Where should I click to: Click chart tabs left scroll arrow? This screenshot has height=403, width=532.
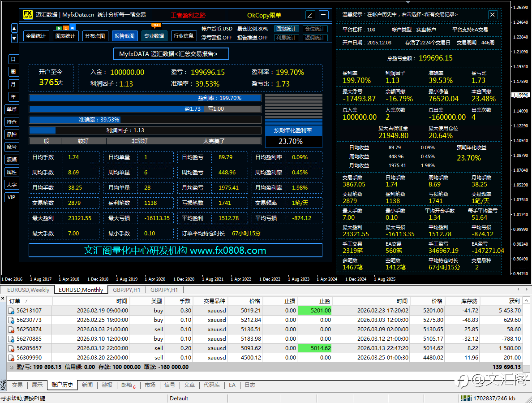point(518,289)
